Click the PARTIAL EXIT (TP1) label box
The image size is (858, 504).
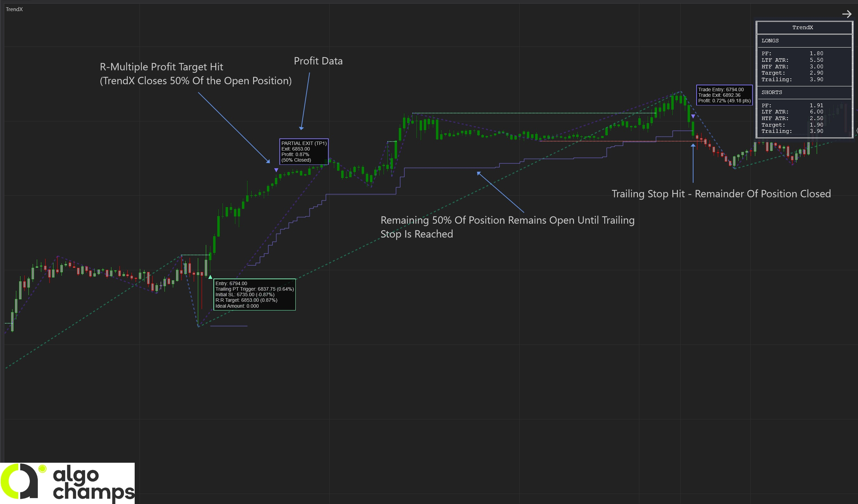(304, 152)
